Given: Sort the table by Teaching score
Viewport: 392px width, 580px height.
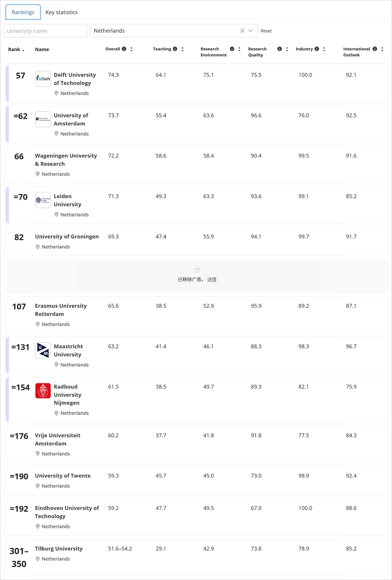Looking at the screenshot, I should coord(183,49).
